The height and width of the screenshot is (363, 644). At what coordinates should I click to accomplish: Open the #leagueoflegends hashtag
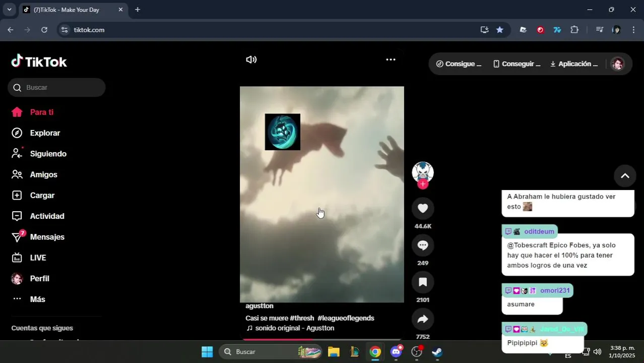pos(346,318)
